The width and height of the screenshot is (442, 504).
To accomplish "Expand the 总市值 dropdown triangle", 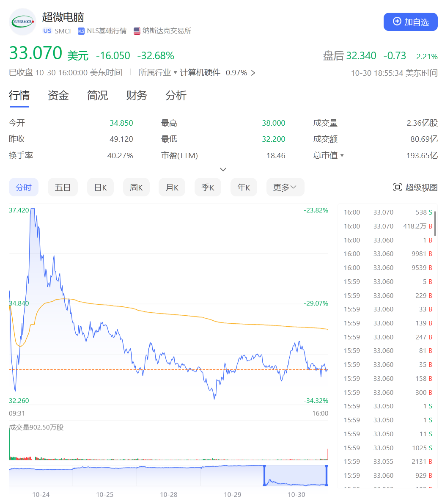I will [x=342, y=156].
